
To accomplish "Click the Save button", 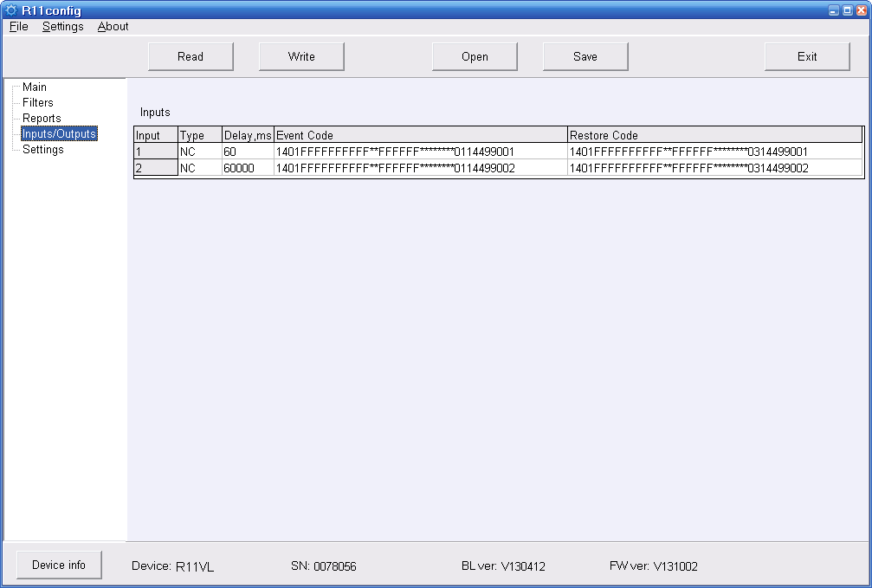I will pyautogui.click(x=585, y=56).
